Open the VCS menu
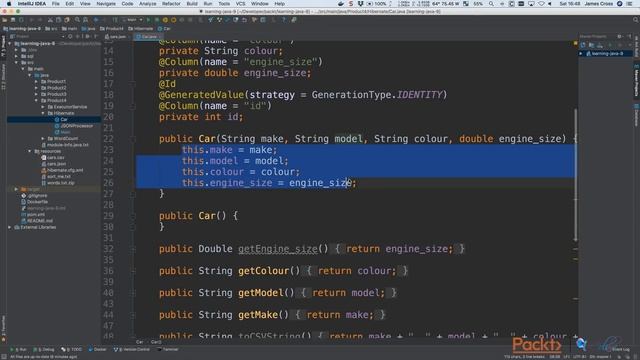640x360 pixels. point(240,4)
